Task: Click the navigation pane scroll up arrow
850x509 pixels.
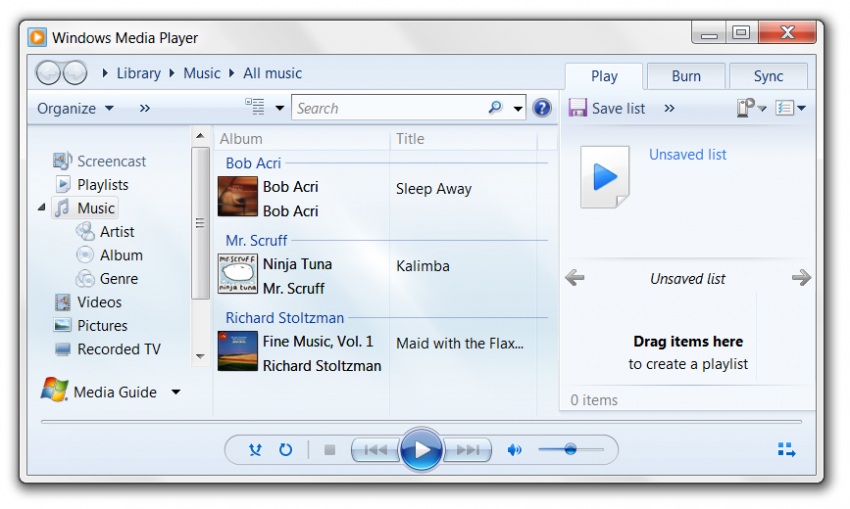Action: 200,136
